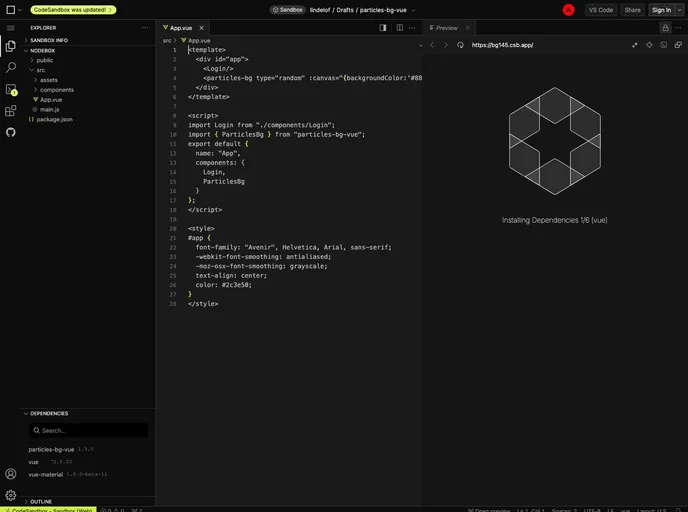The width and height of the screenshot is (688, 512).
Task: Click the 'Open preview' status bar item
Action: coord(489,509)
